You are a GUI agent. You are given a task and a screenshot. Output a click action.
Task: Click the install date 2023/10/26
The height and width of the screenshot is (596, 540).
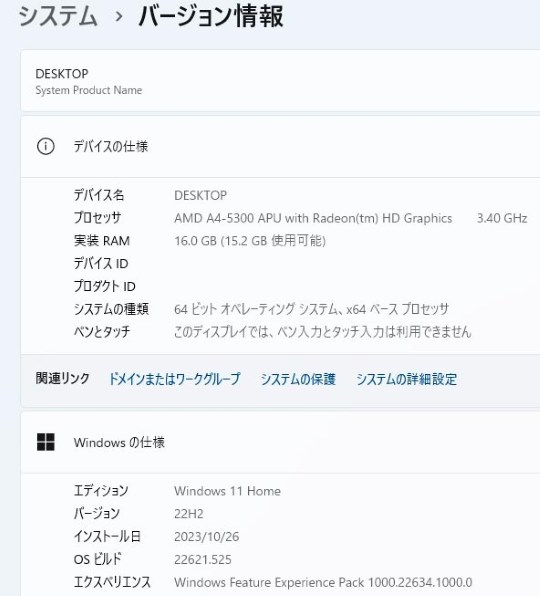pos(206,537)
